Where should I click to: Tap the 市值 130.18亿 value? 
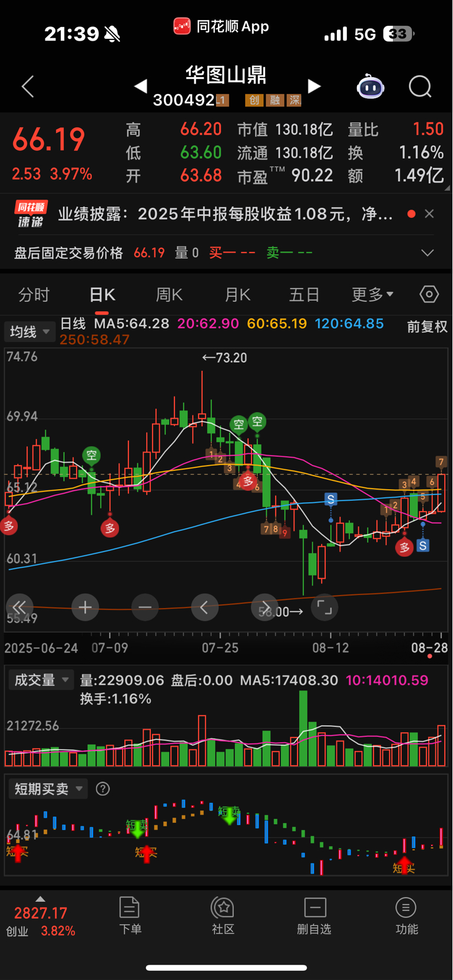tap(304, 129)
